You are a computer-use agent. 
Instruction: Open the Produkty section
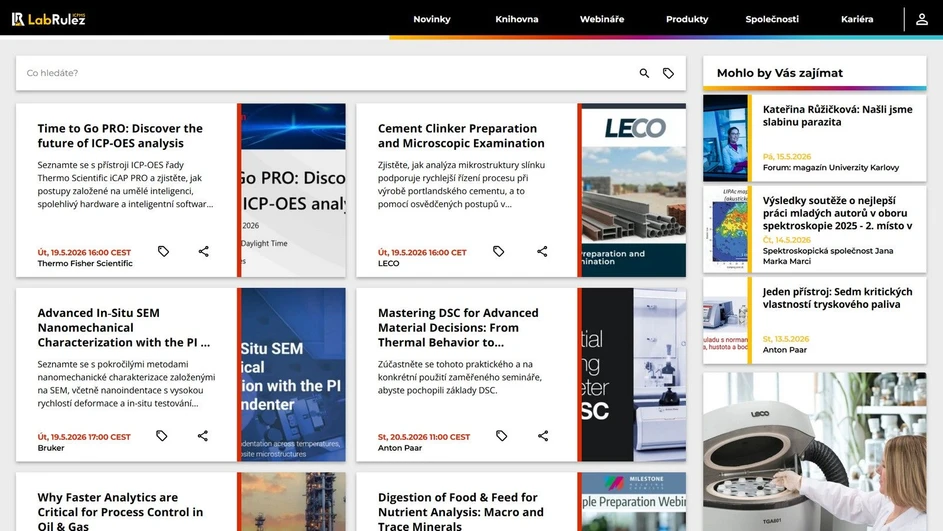tap(687, 19)
